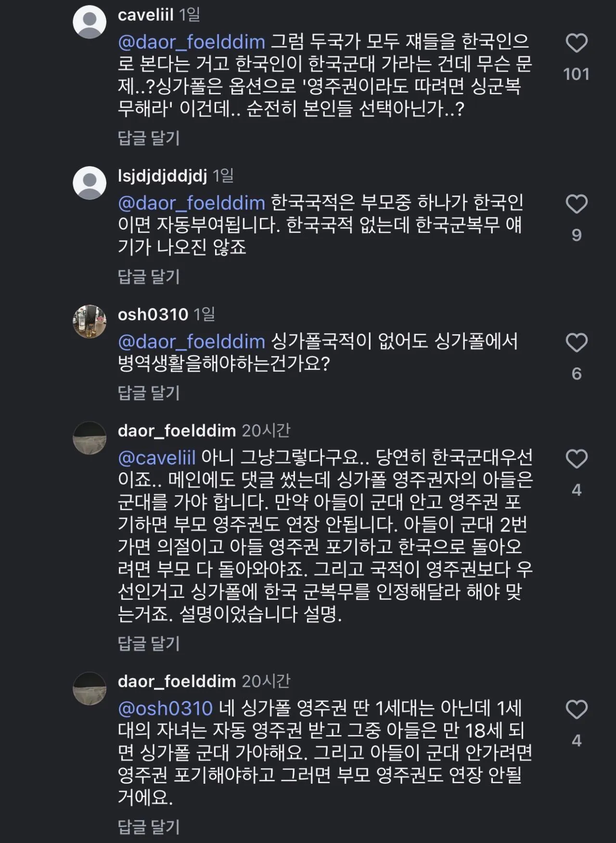Tap the heart on osh0310's comment
This screenshot has height=843, width=616.
coord(577,343)
